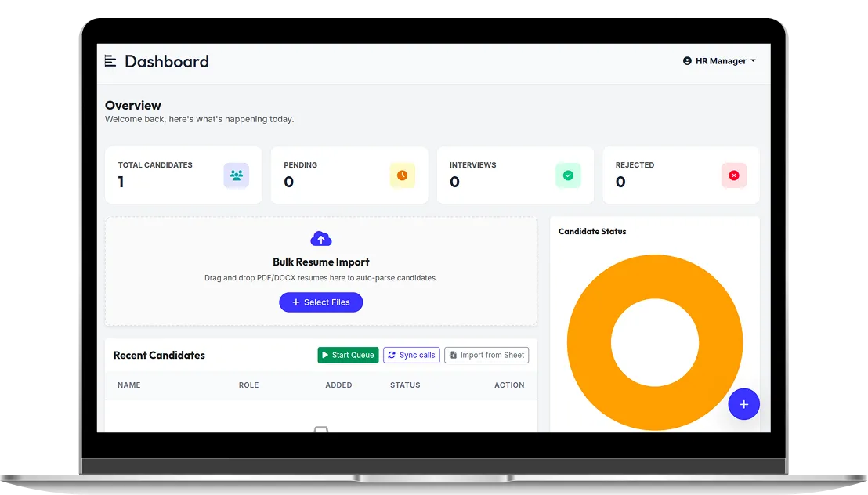Click the ACTION column header

pyautogui.click(x=509, y=385)
